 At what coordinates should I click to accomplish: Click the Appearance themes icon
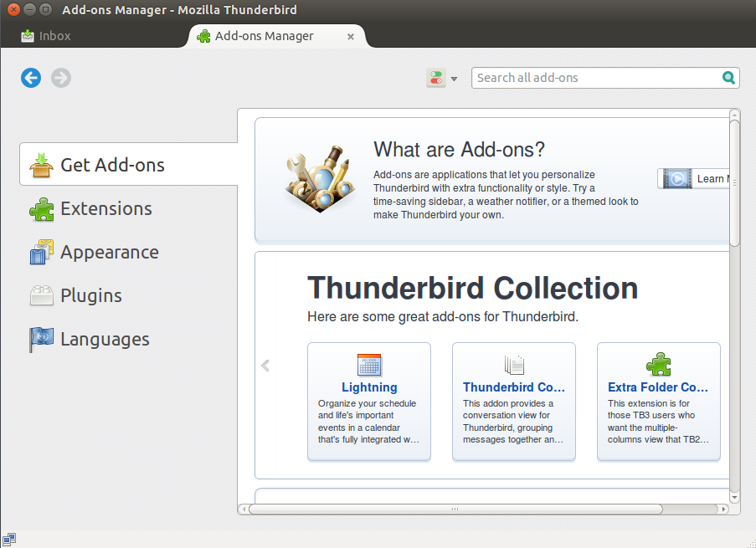[42, 252]
